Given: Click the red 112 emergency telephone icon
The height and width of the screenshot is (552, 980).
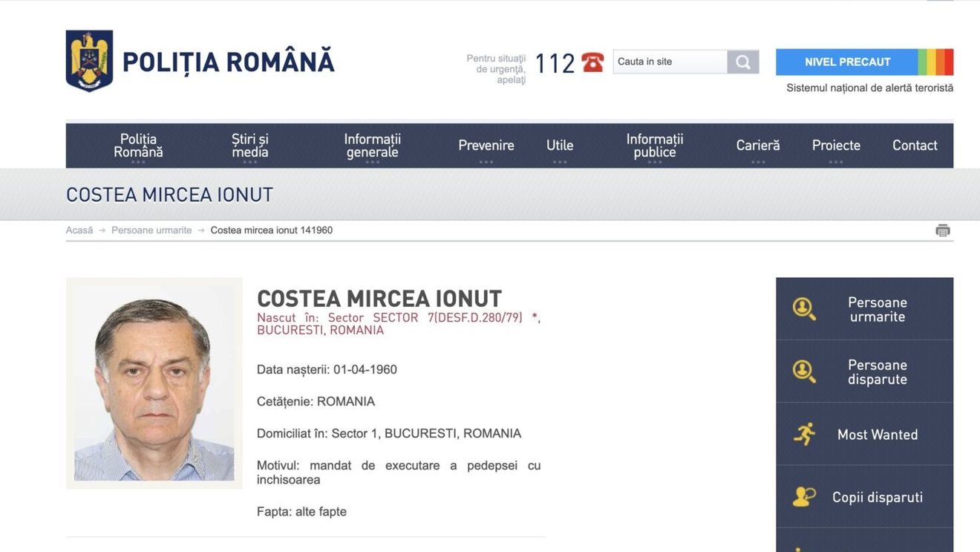Looking at the screenshot, I should point(592,62).
